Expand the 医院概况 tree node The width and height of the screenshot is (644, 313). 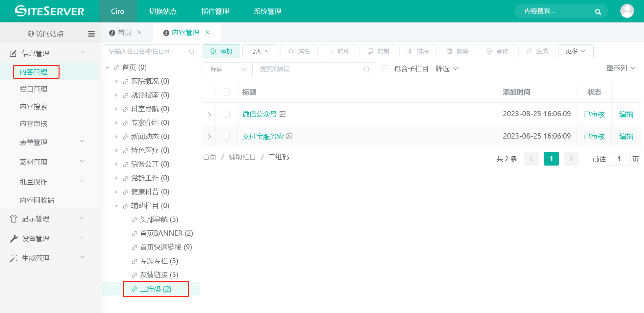click(117, 81)
